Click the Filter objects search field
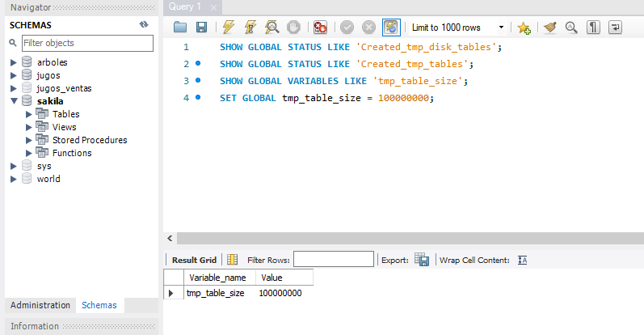Image resolution: width=644 pixels, height=335 pixels. tap(87, 43)
